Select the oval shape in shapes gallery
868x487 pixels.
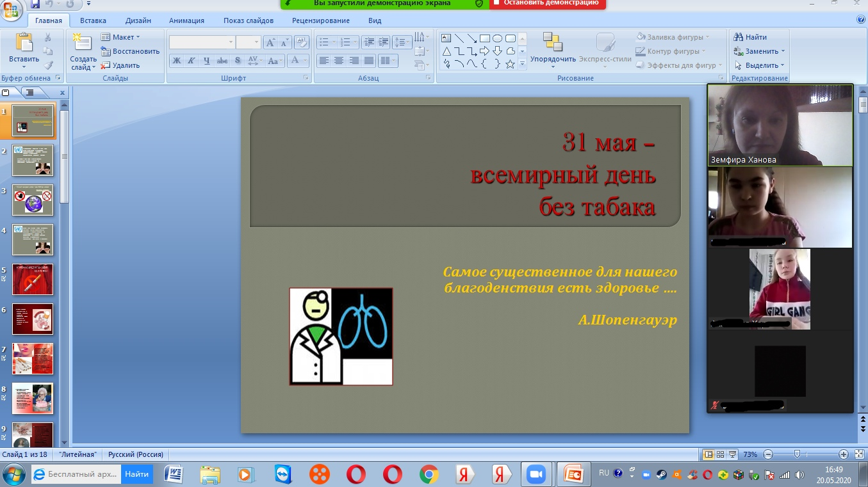[x=497, y=38]
